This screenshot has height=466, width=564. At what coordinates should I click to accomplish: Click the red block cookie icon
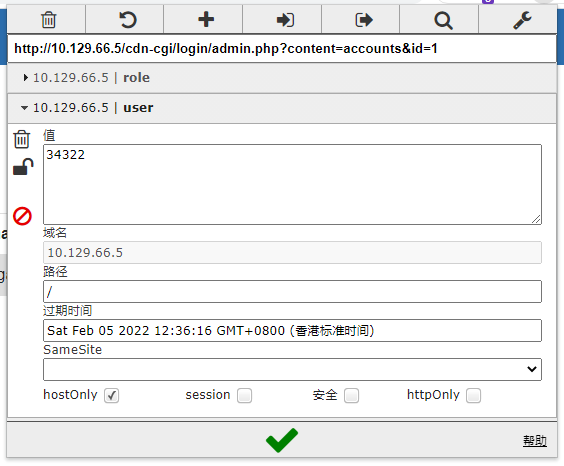(22, 216)
